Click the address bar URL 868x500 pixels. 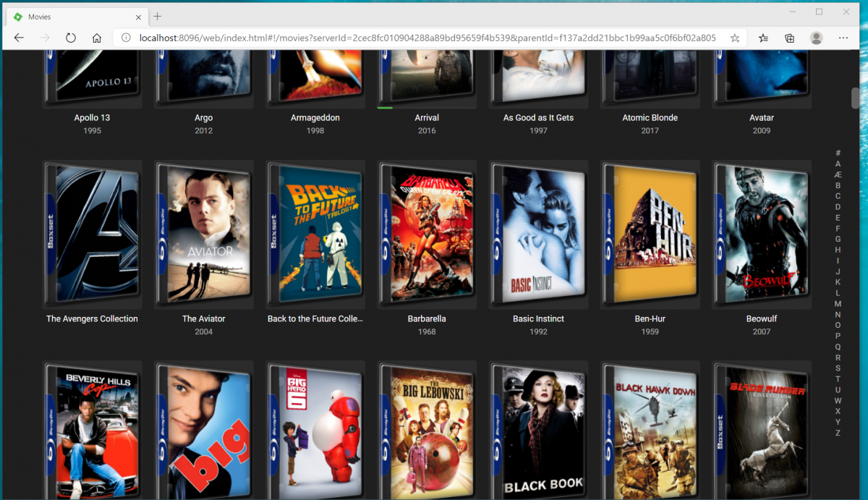coord(427,38)
